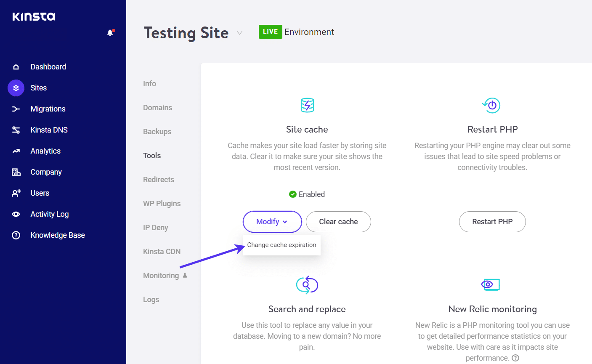Click the Monitoring warning indicator

pos(185,275)
